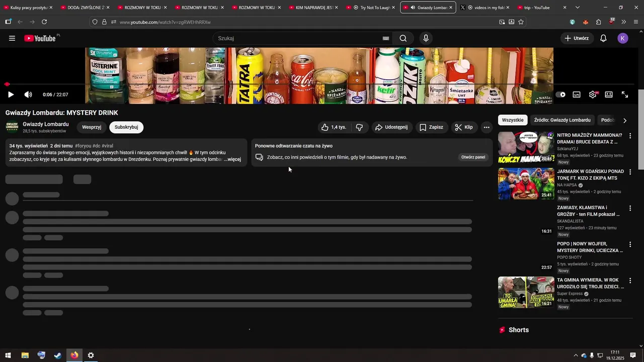Open picture-in-picture from address bar icon
Screen dimensions: 644x362
point(502,22)
